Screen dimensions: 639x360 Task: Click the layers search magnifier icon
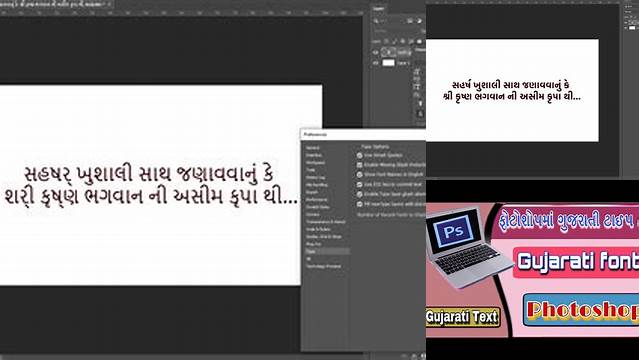376,21
